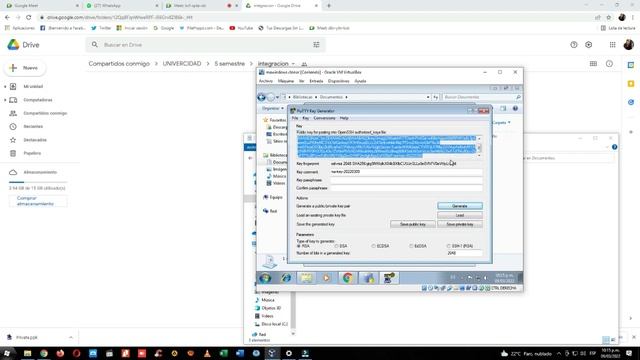Click Save public key button
This screenshot has height=360, width=640.
[413, 224]
